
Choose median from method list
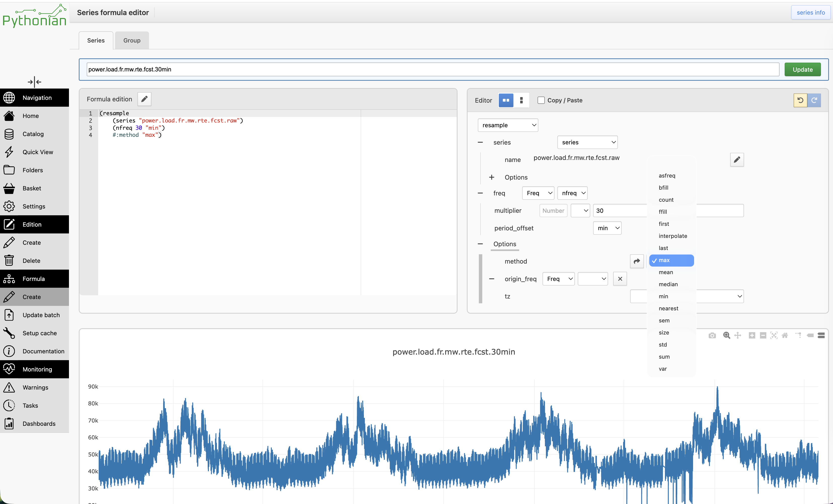(x=671, y=284)
